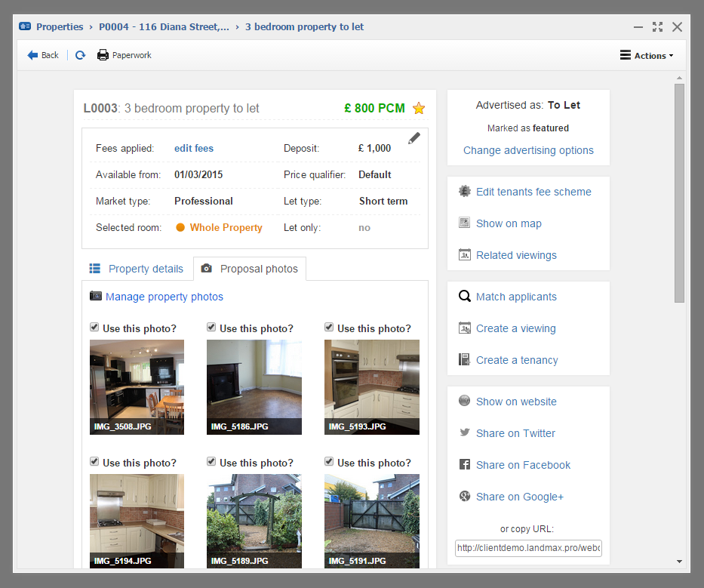
Task: Click the Edit tenants fee scheme gear icon
Action: coord(465,192)
